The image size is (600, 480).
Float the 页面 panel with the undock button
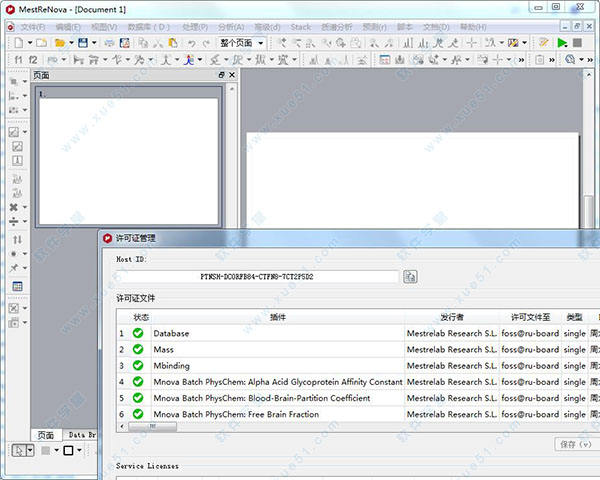(221, 75)
